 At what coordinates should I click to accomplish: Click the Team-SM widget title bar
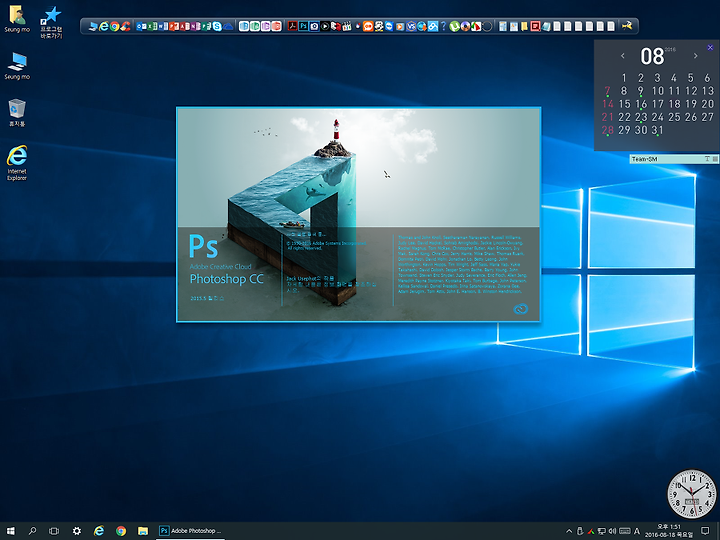coord(674,159)
